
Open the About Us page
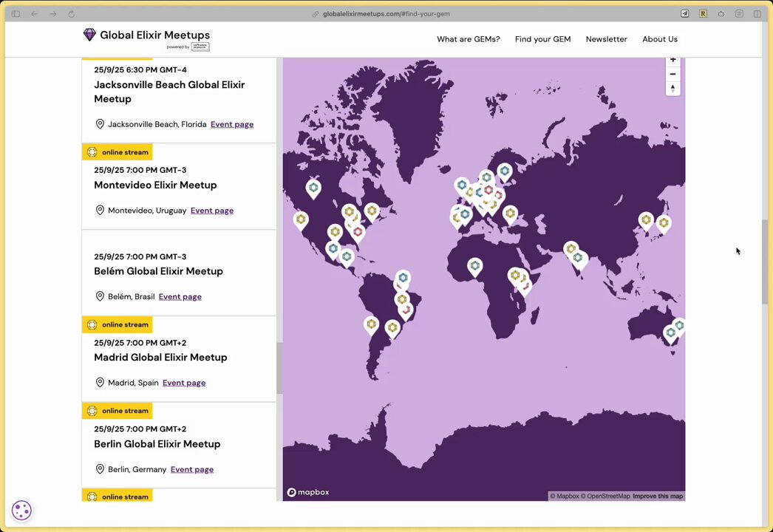660,39
